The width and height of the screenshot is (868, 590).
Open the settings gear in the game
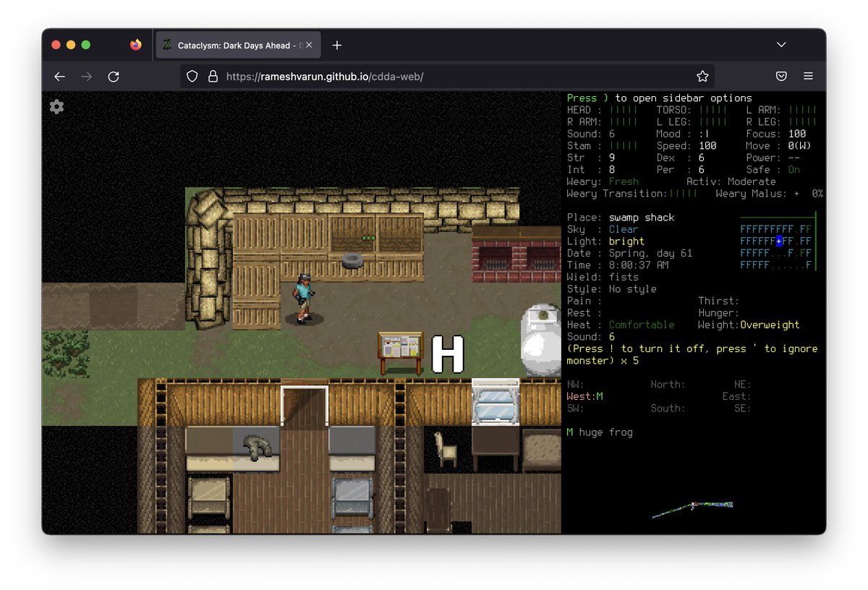pos(57,107)
